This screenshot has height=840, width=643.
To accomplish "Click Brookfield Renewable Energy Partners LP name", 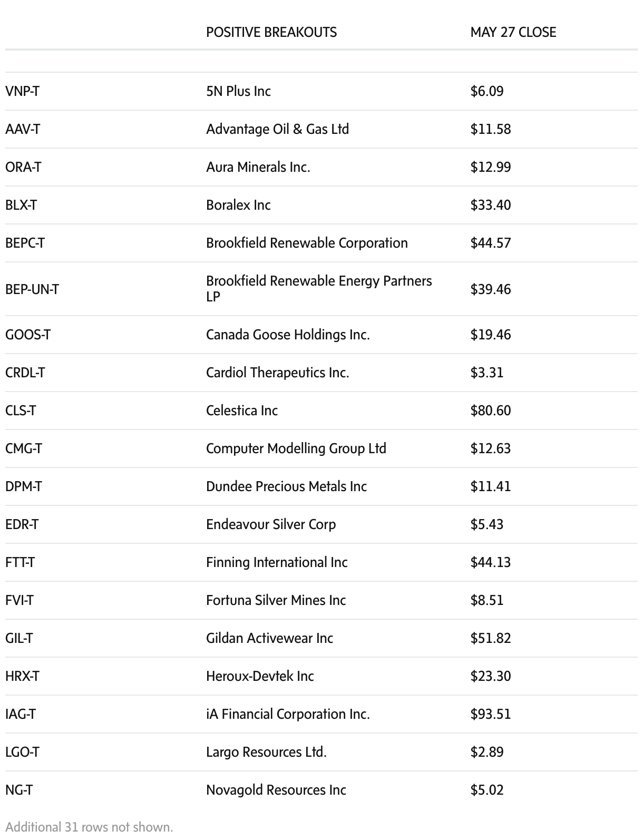I will (318, 288).
